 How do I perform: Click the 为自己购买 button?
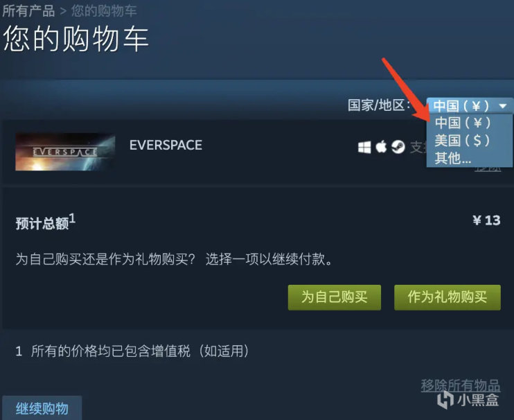click(x=335, y=297)
